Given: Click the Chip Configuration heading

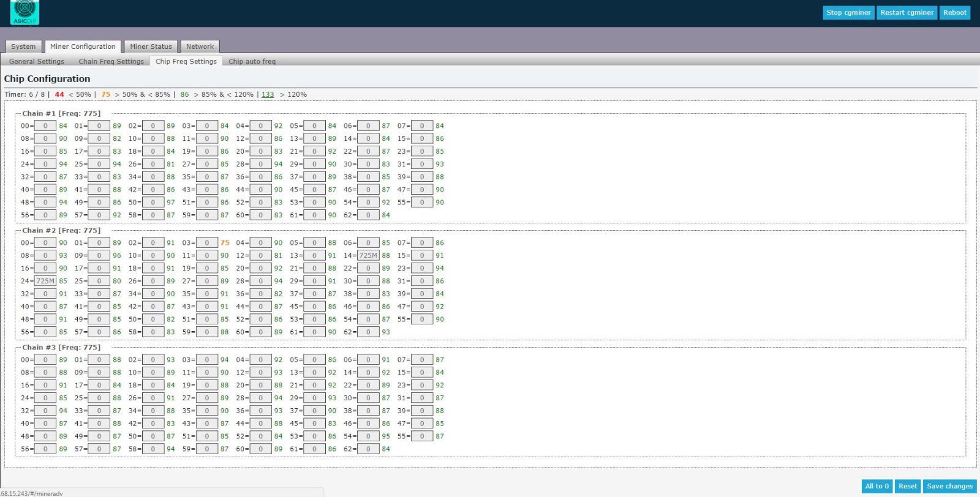Looking at the screenshot, I should 47,78.
